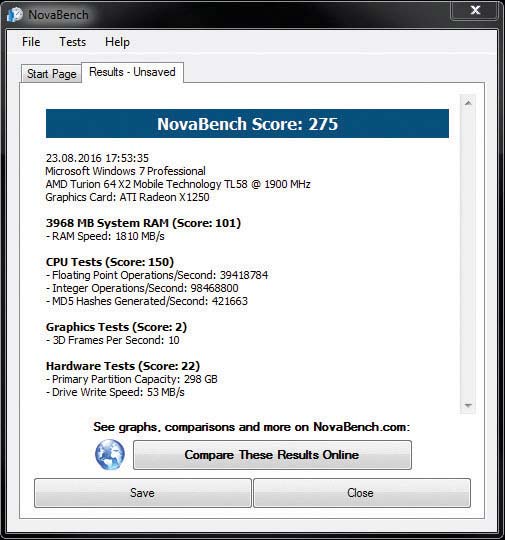
Task: Click Compare These Results Online button
Action: (272, 455)
